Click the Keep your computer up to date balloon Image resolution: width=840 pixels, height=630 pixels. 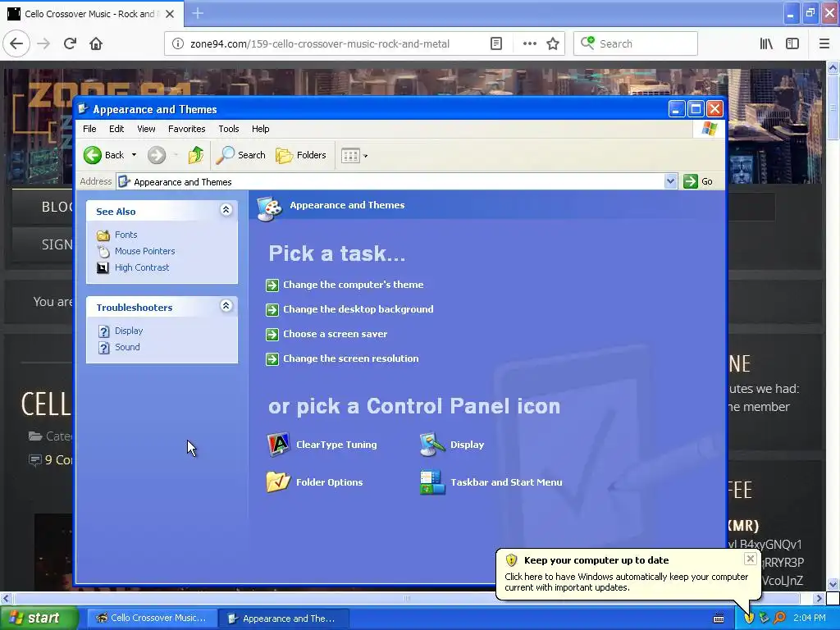[628, 574]
